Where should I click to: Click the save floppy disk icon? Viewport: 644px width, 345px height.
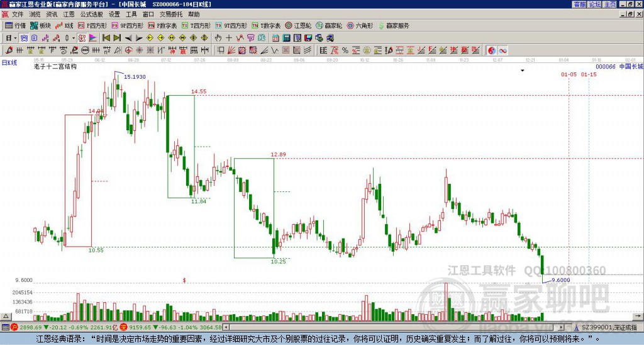(x=308, y=38)
